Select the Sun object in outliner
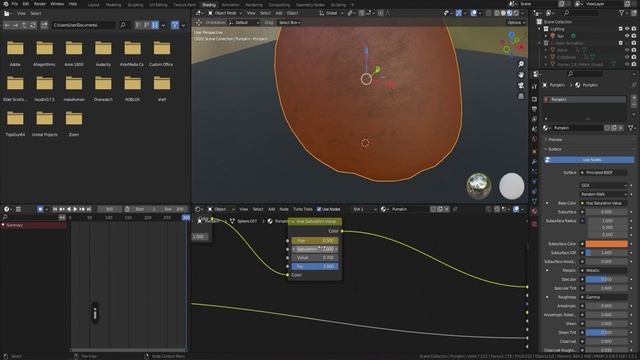 coord(560,36)
